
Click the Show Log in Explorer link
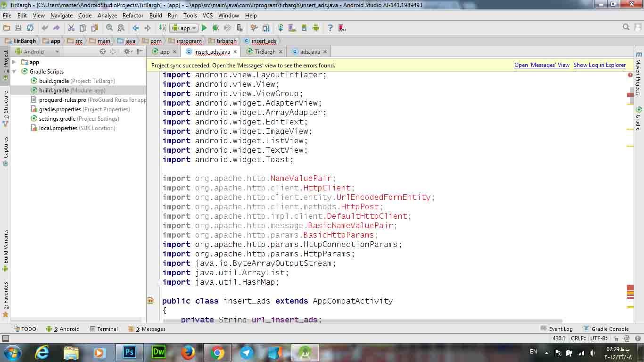coord(600,66)
